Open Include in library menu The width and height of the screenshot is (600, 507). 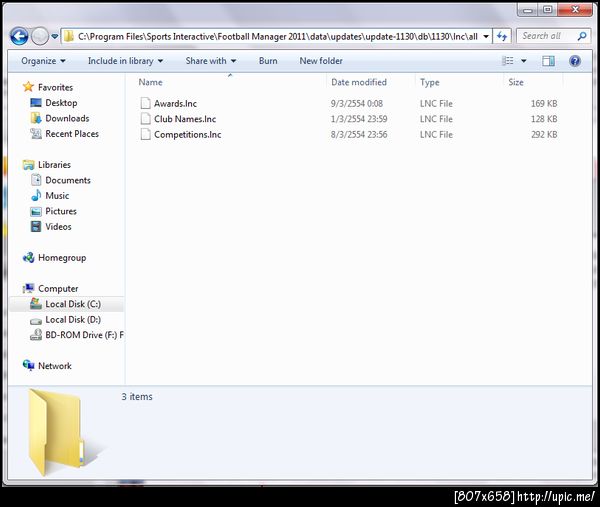(x=125, y=61)
